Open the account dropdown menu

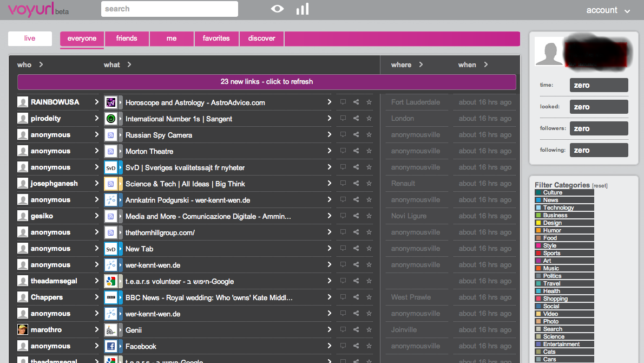tap(608, 10)
